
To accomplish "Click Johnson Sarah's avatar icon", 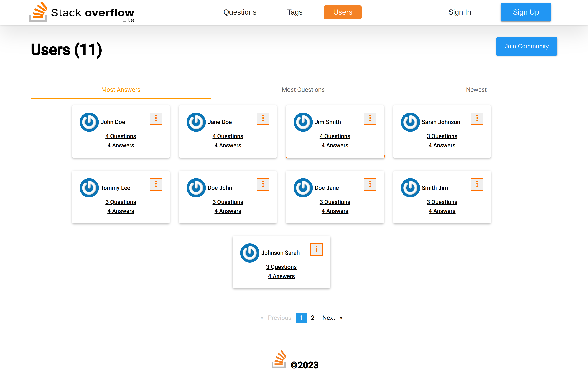I will 249,253.
